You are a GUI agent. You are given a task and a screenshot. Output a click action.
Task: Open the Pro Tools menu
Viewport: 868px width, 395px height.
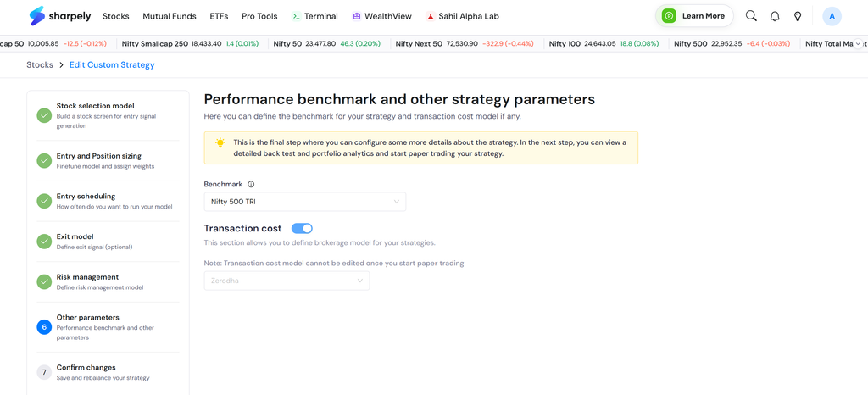[x=259, y=16]
